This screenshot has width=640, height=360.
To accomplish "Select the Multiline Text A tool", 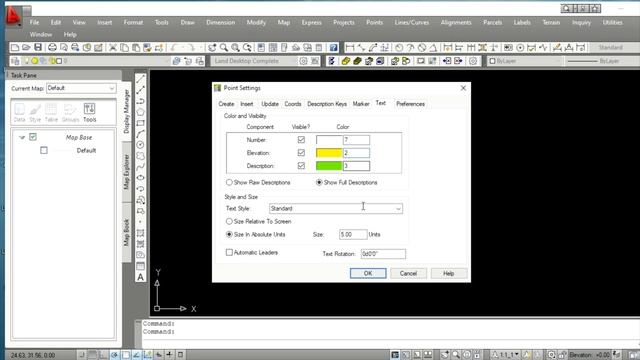I will 140,277.
